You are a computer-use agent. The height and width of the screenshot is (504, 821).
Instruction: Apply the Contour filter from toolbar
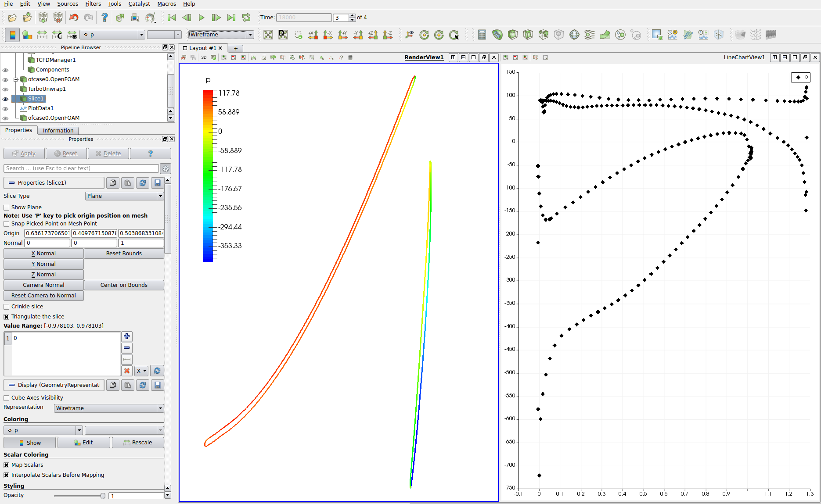[497, 35]
